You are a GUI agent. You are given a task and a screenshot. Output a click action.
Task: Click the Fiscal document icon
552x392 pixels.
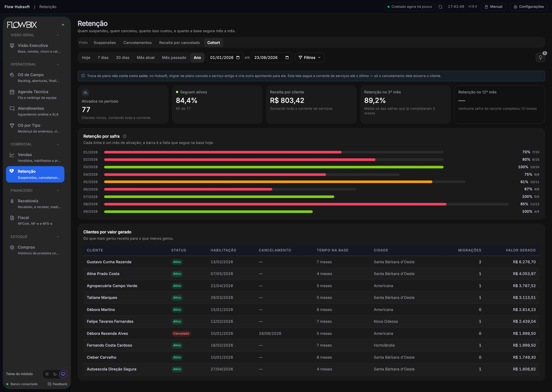12,218
